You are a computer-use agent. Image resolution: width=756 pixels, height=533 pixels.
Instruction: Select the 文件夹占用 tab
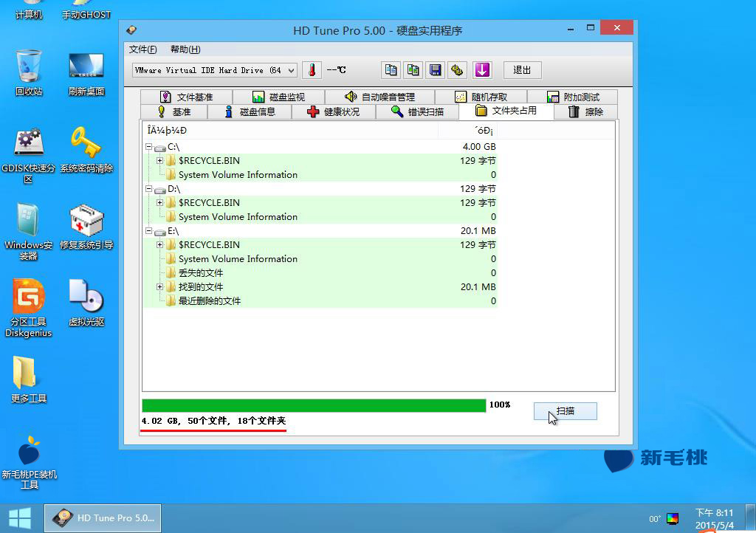tap(506, 110)
